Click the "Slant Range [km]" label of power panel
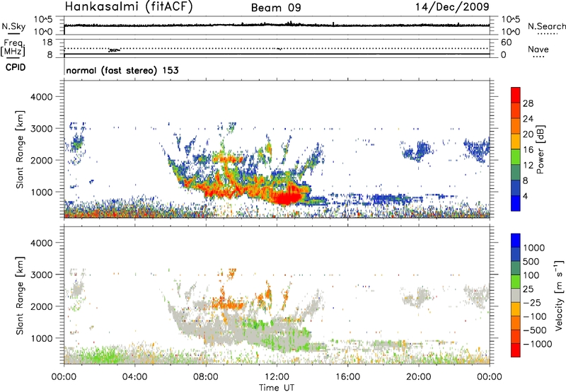 (20, 149)
